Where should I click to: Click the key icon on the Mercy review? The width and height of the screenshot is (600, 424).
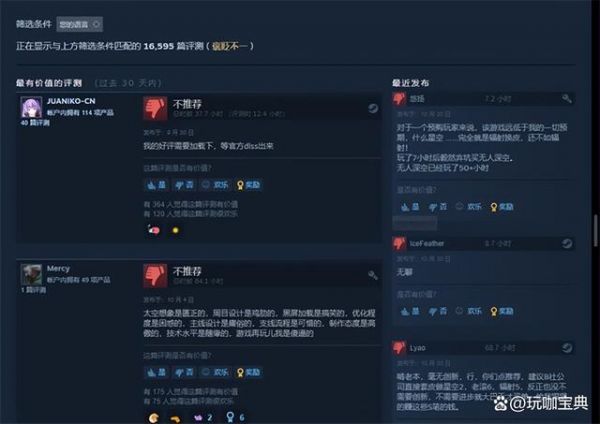(373, 275)
